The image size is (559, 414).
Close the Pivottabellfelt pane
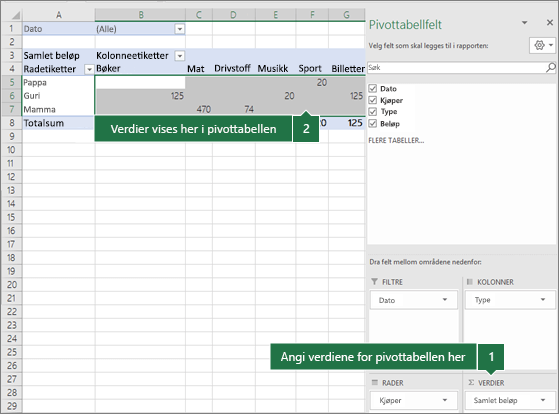[x=550, y=22]
